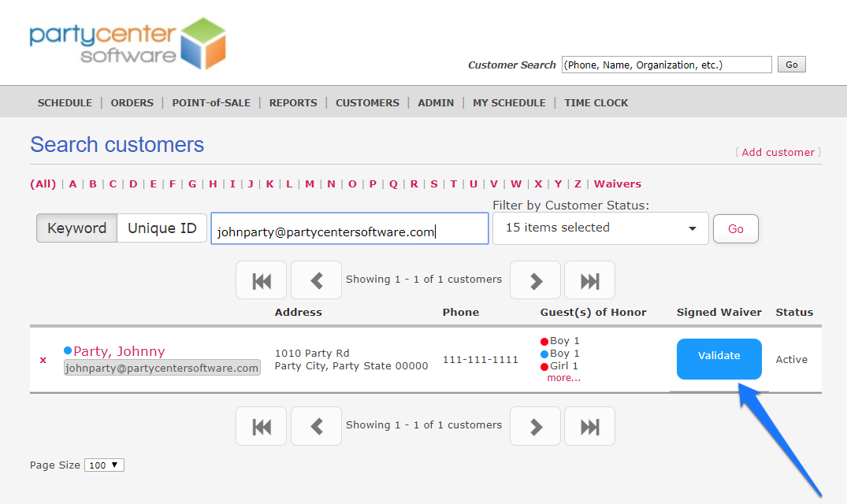Open the MY SCHEDULE menu
Screen dimensions: 847x504
coord(510,102)
